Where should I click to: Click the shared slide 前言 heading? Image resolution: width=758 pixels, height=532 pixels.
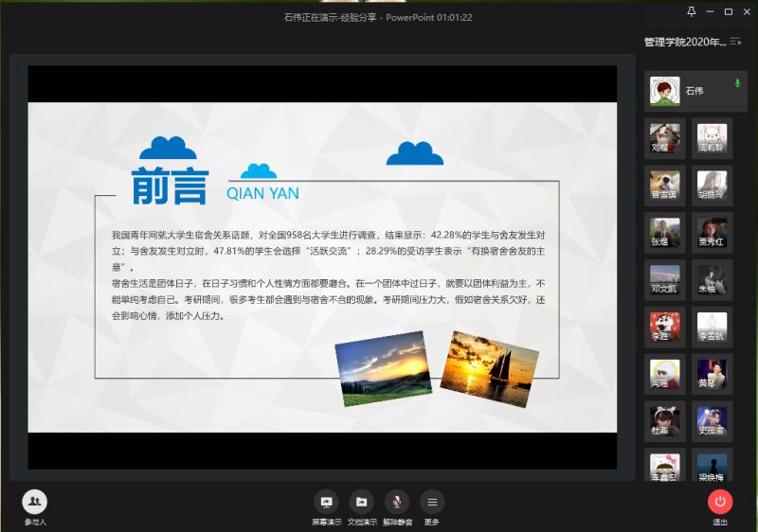click(x=169, y=186)
